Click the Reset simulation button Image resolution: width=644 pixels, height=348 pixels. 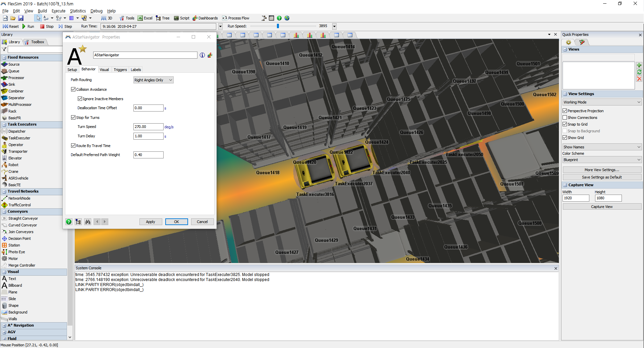tap(11, 26)
